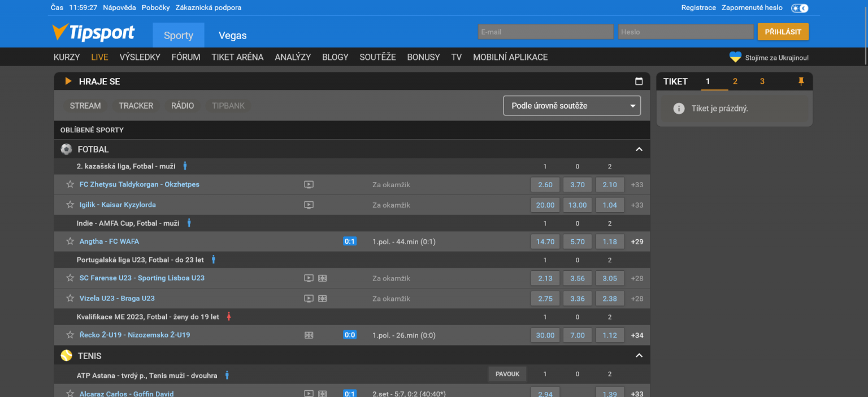Collapse the TENIS section
868x397 pixels.
pos(639,356)
